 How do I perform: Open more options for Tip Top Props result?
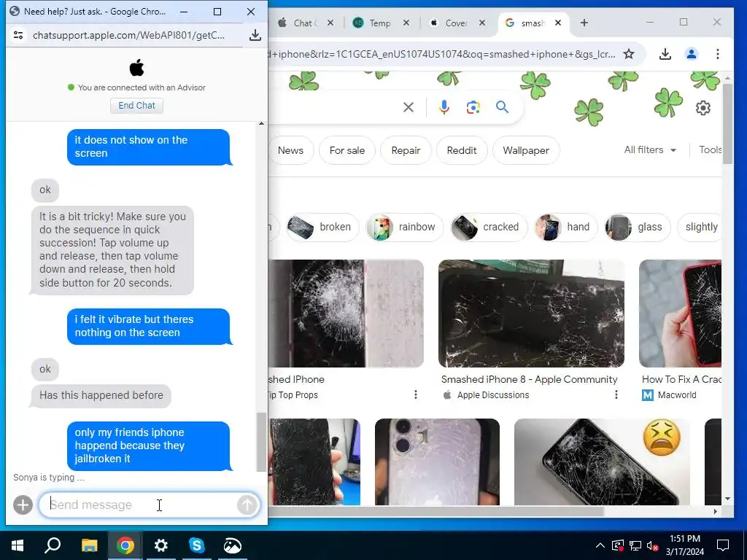(x=416, y=394)
